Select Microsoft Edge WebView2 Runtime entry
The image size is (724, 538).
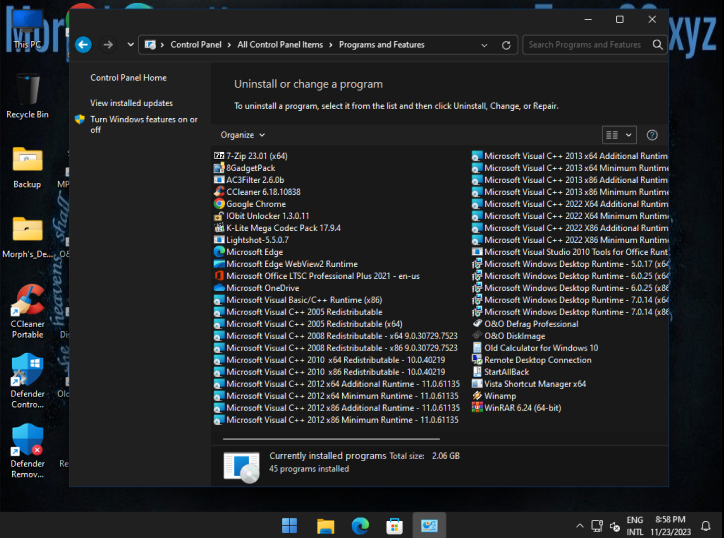click(x=286, y=264)
